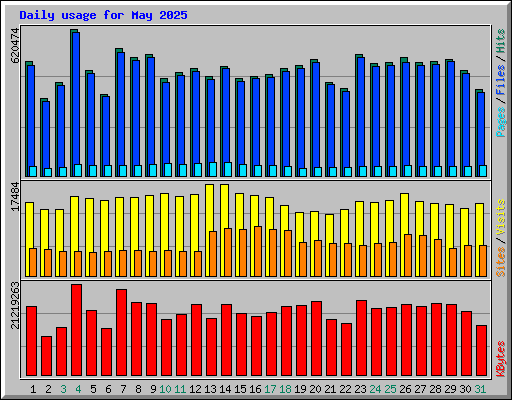Click the orange sites bar for day 16

[258, 251]
